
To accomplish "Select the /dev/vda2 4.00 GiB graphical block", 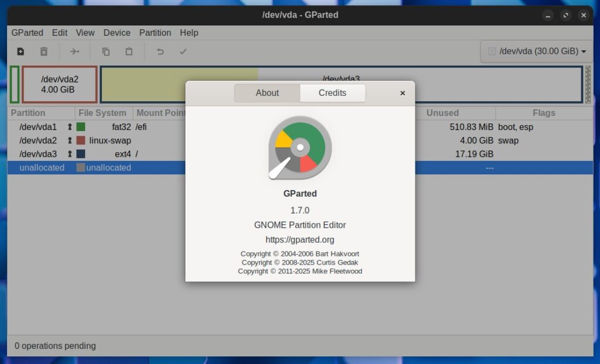I will pos(60,84).
